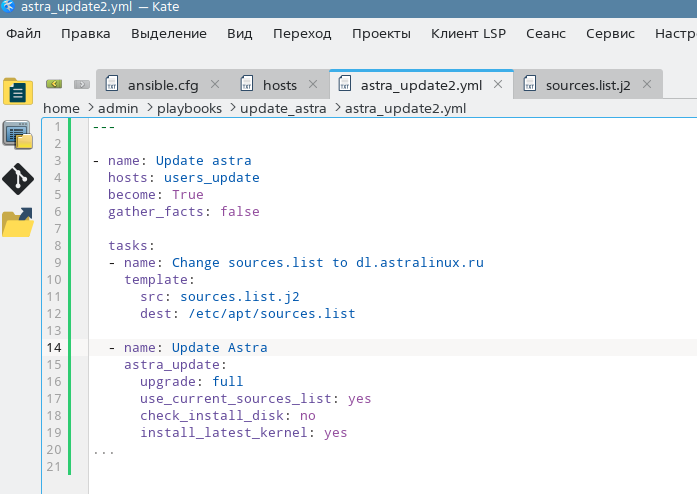Image resolution: width=697 pixels, height=494 pixels.
Task: Click the '/etc/apt/sources.list' path in editor
Action: (x=272, y=314)
